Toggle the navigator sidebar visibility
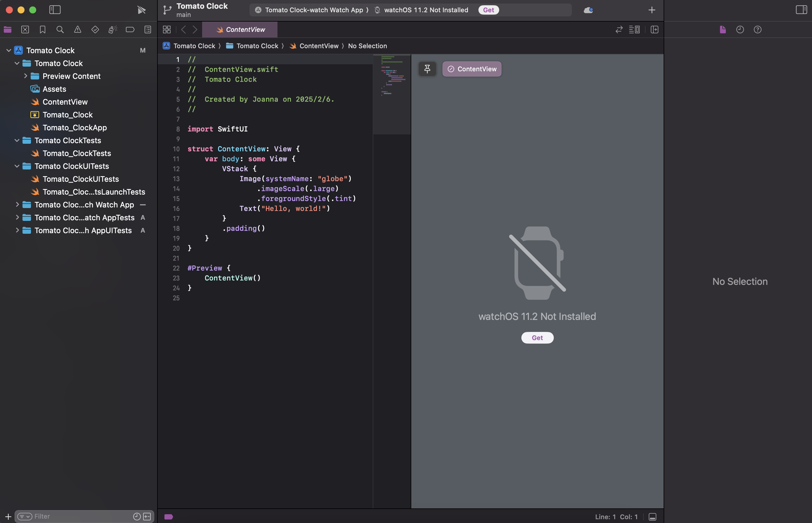Image resolution: width=812 pixels, height=523 pixels. pos(55,10)
